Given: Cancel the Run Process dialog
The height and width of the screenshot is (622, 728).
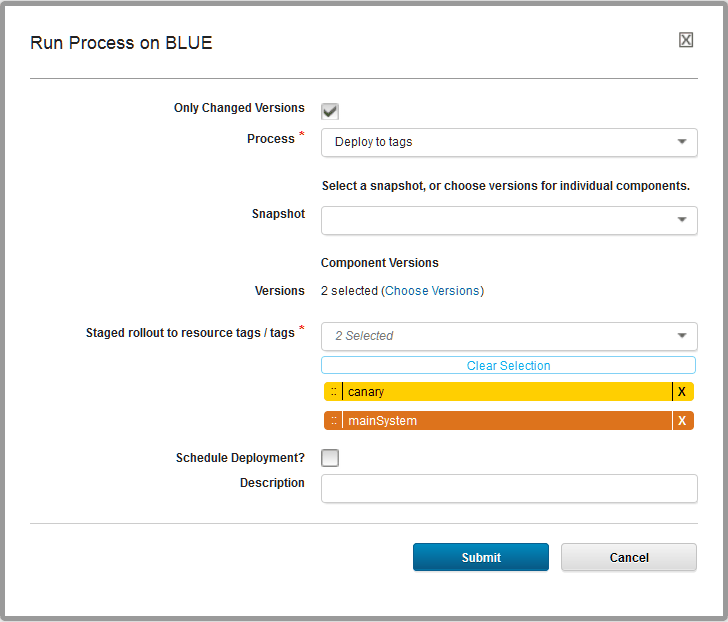Looking at the screenshot, I should pyautogui.click(x=629, y=557).
